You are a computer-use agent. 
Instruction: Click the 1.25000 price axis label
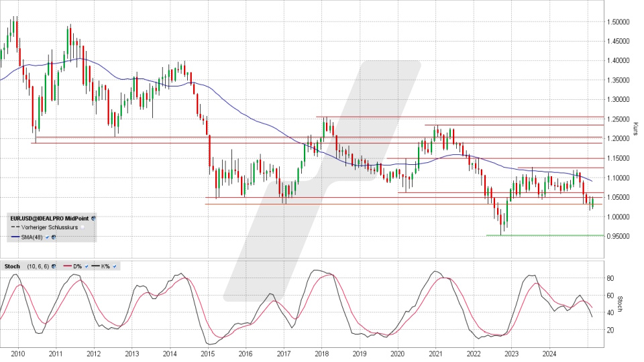(x=618, y=119)
